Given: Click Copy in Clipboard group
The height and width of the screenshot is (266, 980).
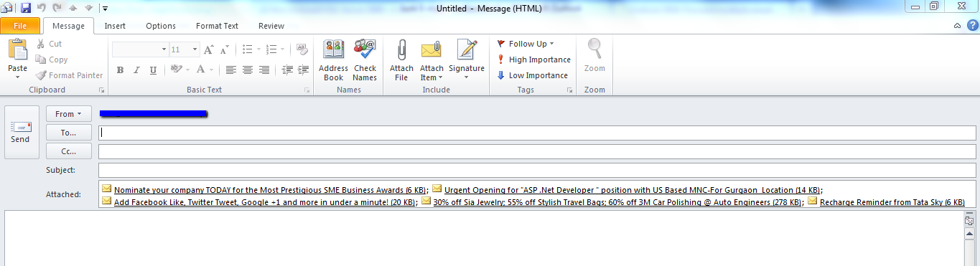Looking at the screenshot, I should [x=52, y=60].
